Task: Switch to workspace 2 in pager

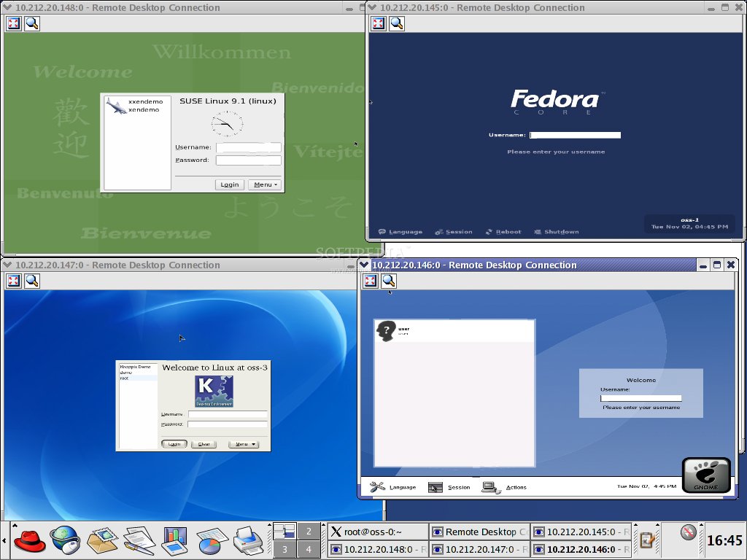Action: click(x=309, y=532)
